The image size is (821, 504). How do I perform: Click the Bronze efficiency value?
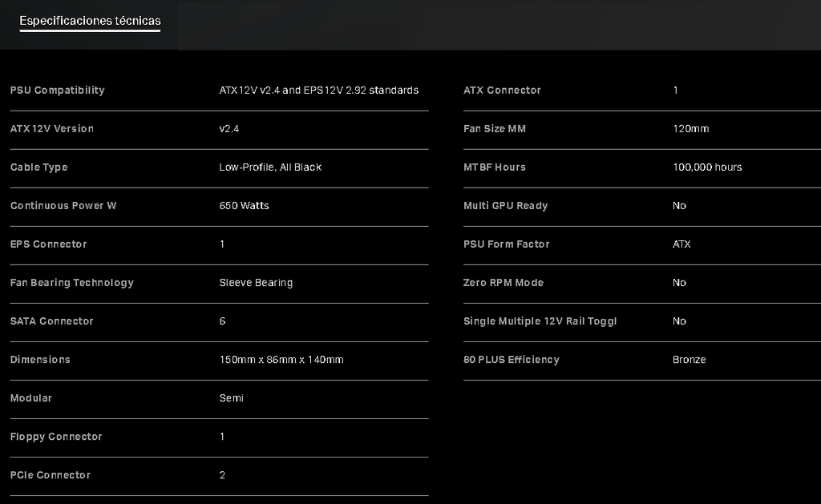[x=689, y=360]
